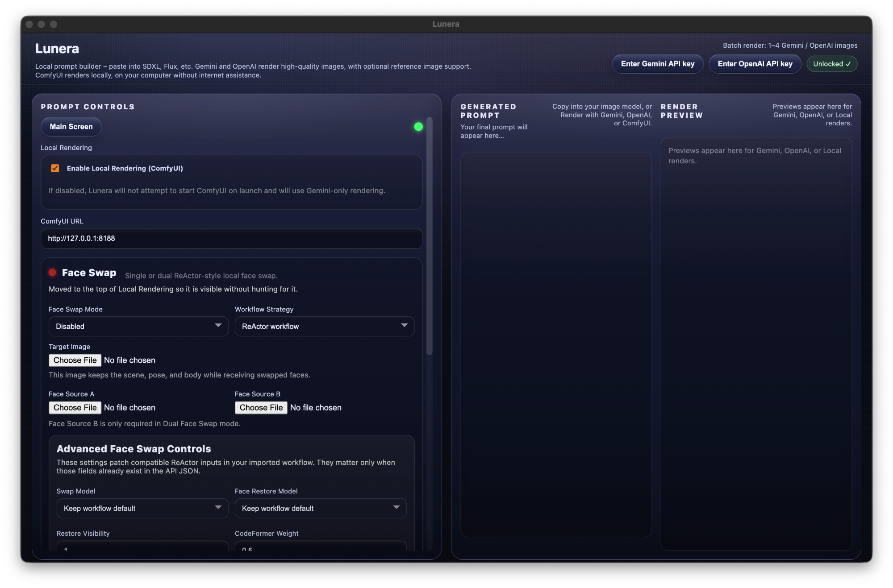Toggle Enable Local Rendering (ComfyUI) checkbox

coord(55,168)
